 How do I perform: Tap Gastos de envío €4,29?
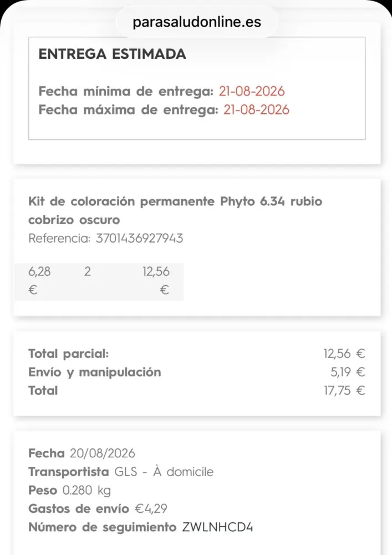pyautogui.click(x=98, y=508)
